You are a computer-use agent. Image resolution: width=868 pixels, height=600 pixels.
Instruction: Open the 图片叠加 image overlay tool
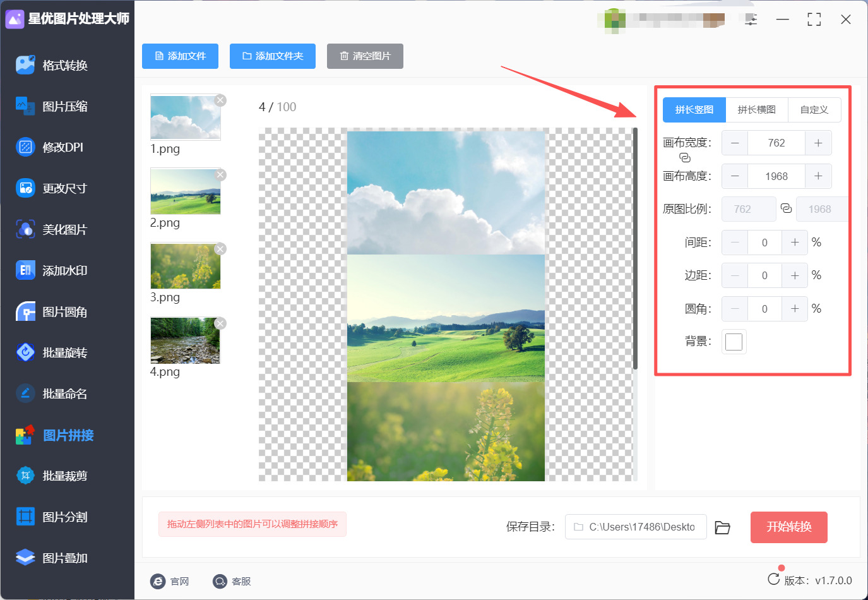tap(52, 558)
